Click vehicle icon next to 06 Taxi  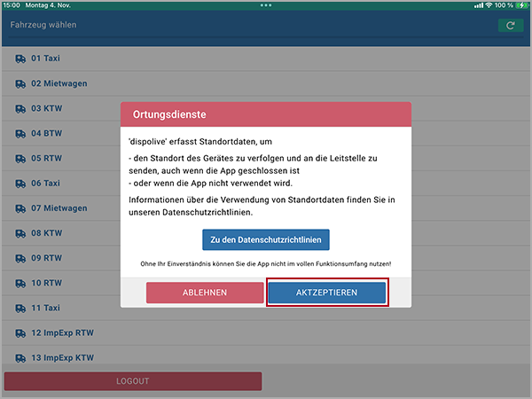pos(20,184)
